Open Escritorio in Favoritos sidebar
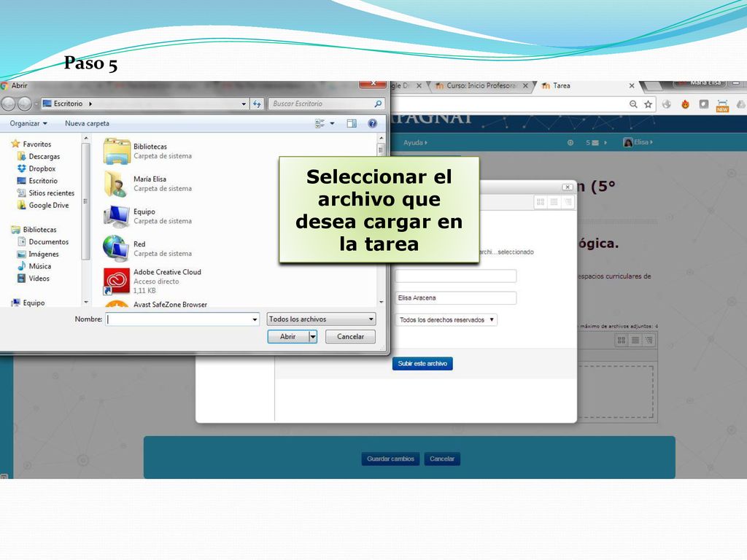This screenshot has width=747, height=560. point(38,181)
